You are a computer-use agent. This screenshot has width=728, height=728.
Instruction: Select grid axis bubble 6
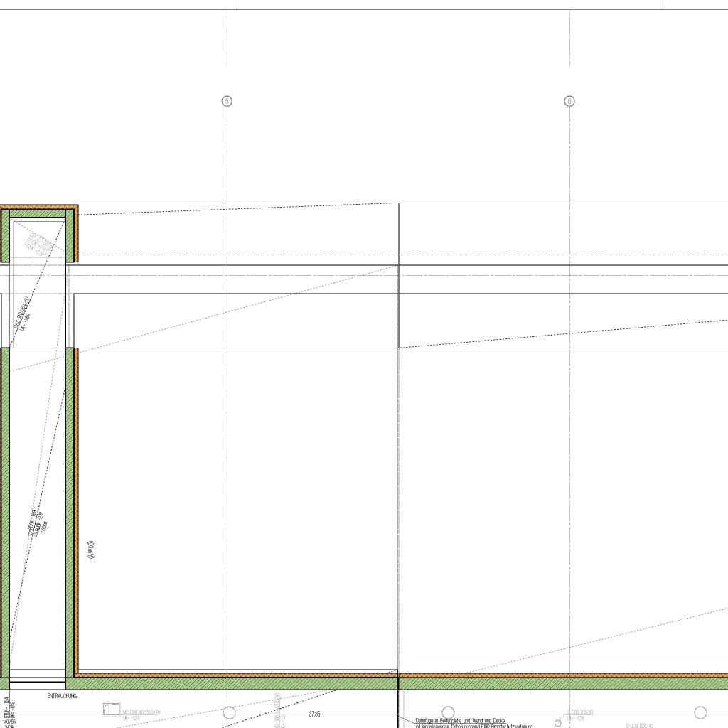(569, 101)
